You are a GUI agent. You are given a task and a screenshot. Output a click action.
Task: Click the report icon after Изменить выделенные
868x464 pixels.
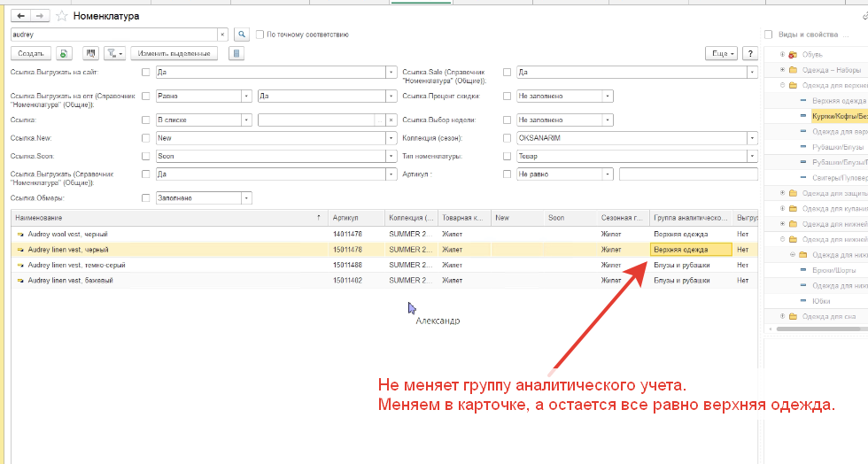pyautogui.click(x=235, y=54)
